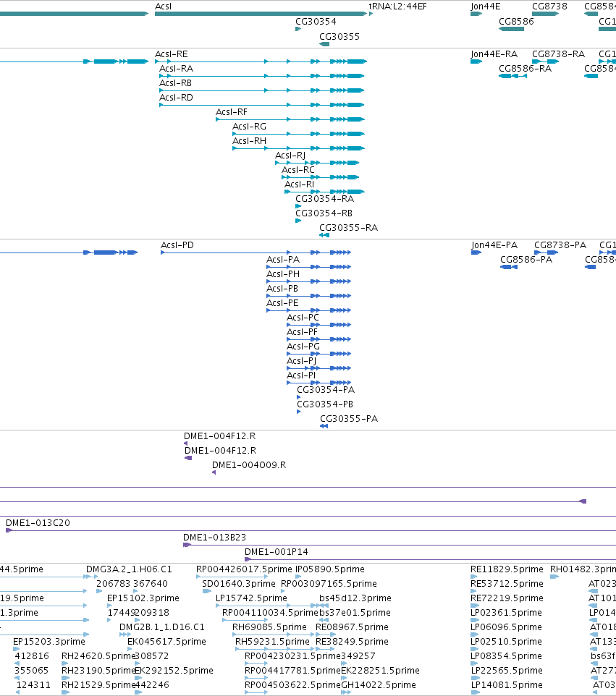Select the RP003097165.5prime EST label

point(329,584)
